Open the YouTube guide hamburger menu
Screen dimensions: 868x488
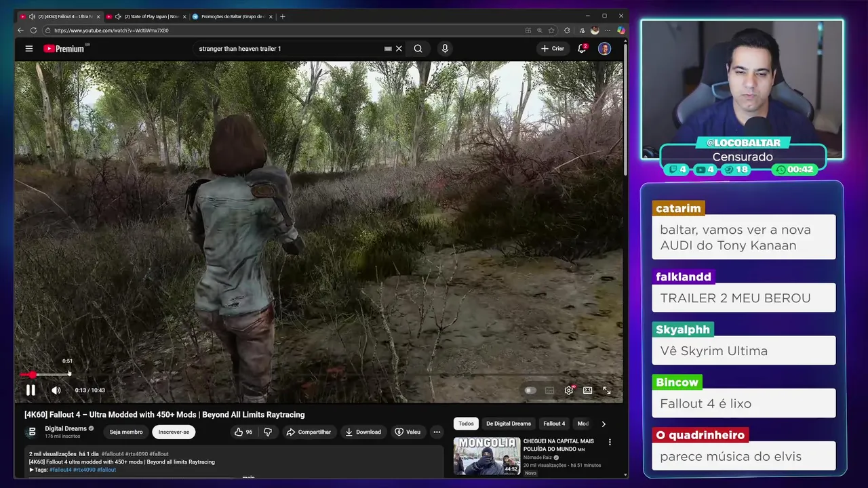29,49
